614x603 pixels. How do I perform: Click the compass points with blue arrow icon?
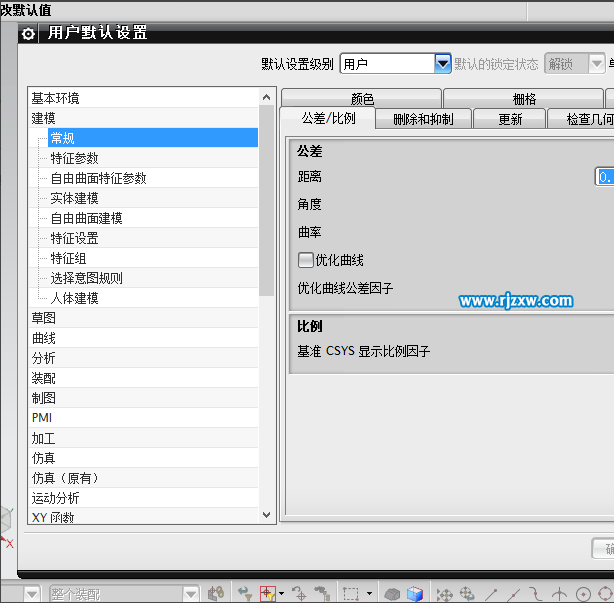(467, 594)
